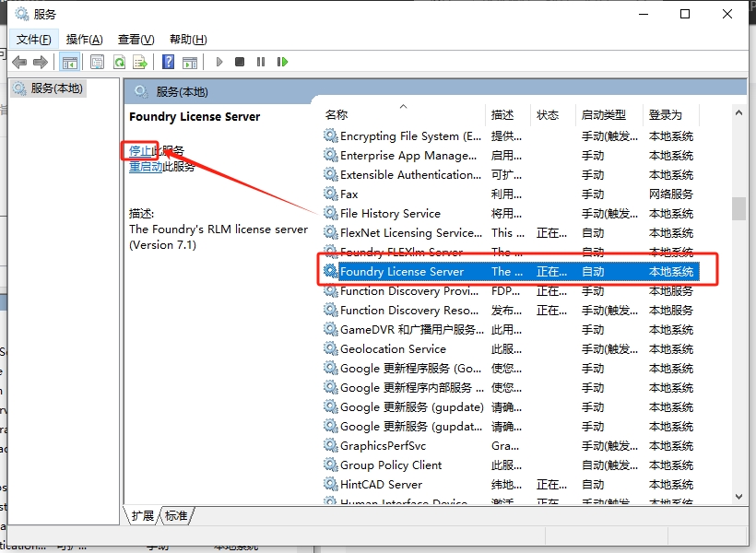Image resolution: width=756 pixels, height=553 pixels.
Task: Click the 停止 link to stop service
Action: click(x=140, y=150)
